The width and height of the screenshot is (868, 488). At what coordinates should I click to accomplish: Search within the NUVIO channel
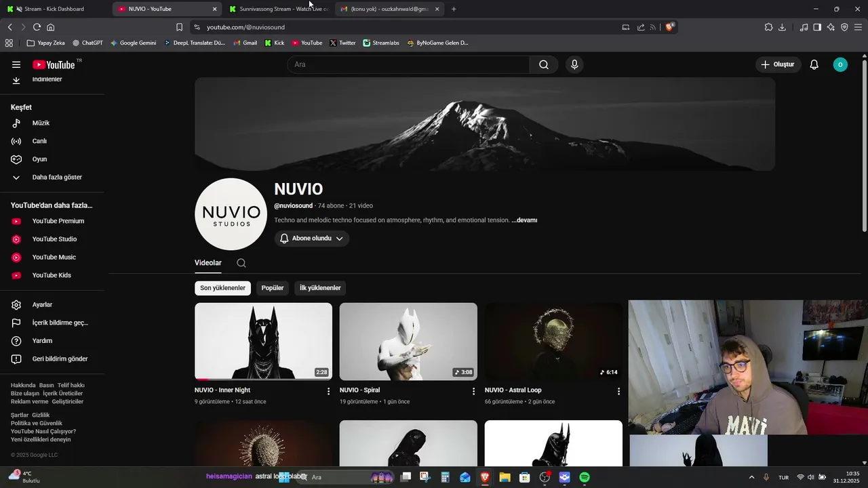point(241,263)
